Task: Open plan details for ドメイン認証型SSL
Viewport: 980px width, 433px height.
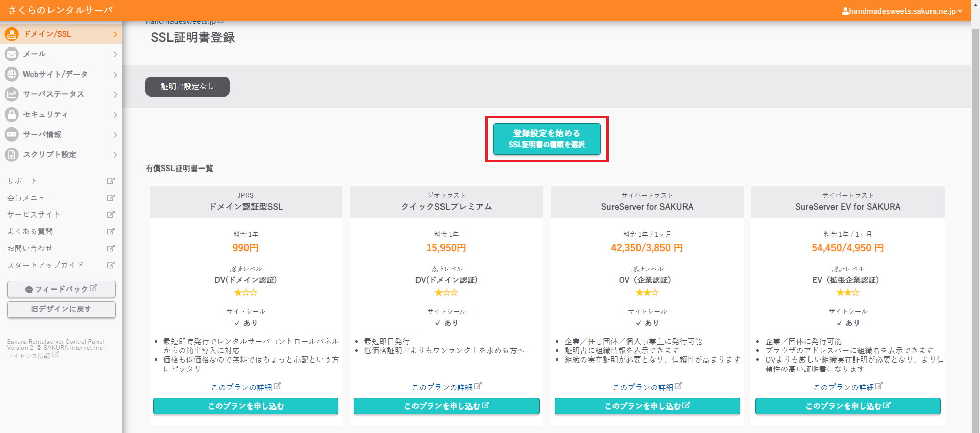Action: (x=246, y=387)
